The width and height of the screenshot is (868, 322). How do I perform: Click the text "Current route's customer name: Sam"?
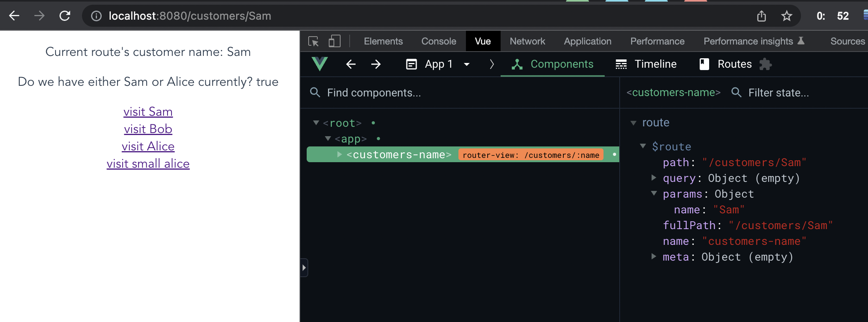[x=148, y=52]
